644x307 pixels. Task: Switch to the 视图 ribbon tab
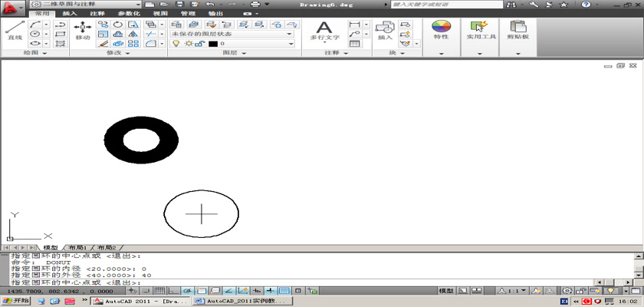pyautogui.click(x=159, y=14)
